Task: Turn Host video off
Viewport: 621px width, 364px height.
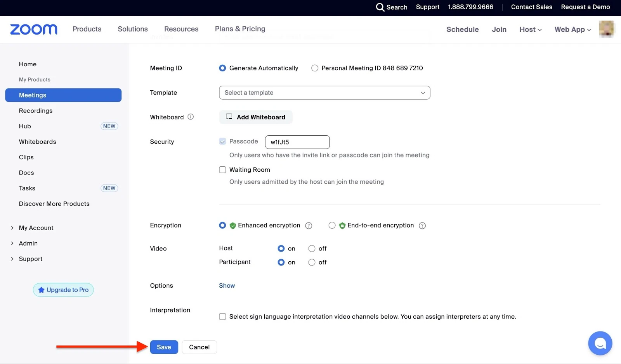Action: [312, 248]
